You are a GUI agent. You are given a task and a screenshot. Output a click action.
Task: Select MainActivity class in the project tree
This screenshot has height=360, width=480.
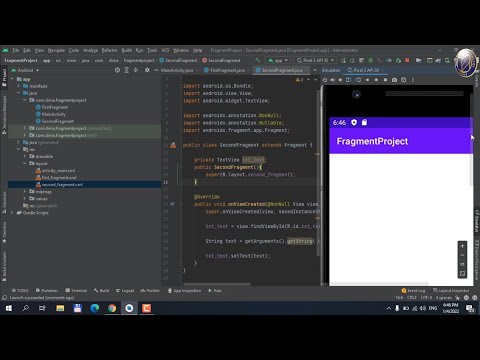point(53,114)
